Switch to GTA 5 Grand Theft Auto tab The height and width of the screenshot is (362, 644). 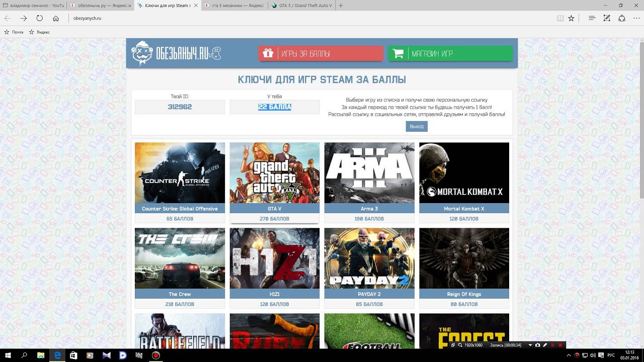tap(301, 6)
